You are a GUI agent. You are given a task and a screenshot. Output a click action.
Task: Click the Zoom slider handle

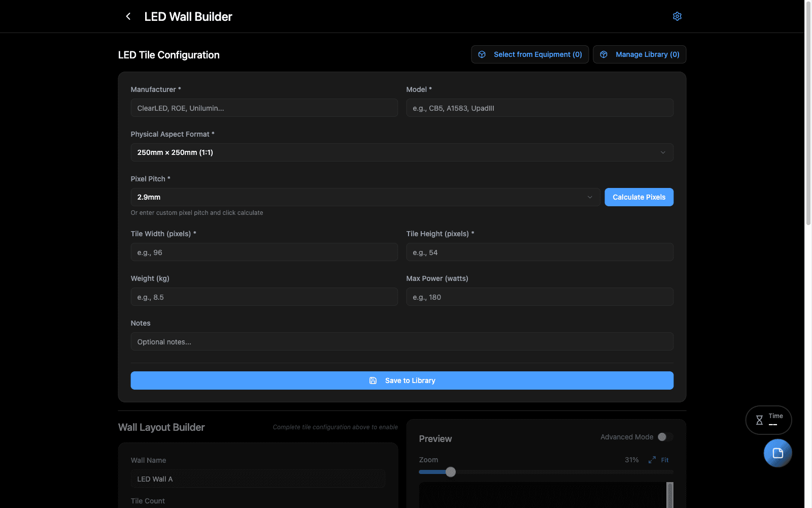[x=451, y=472]
